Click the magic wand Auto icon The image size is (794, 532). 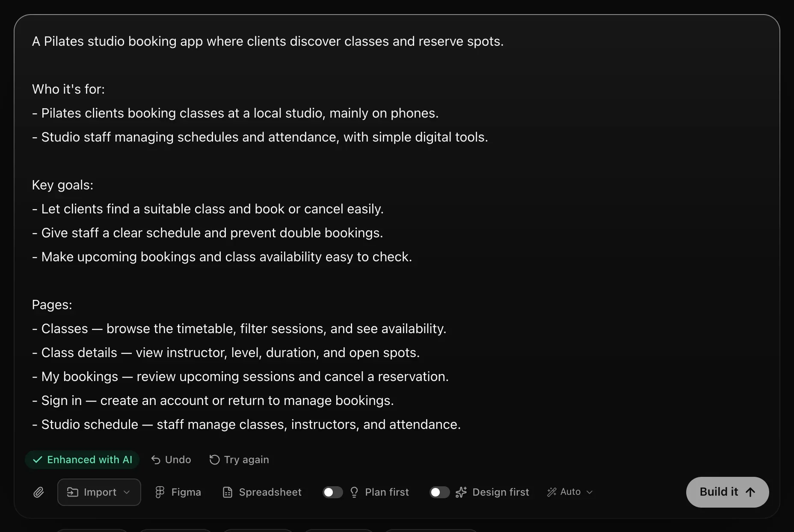tap(552, 492)
